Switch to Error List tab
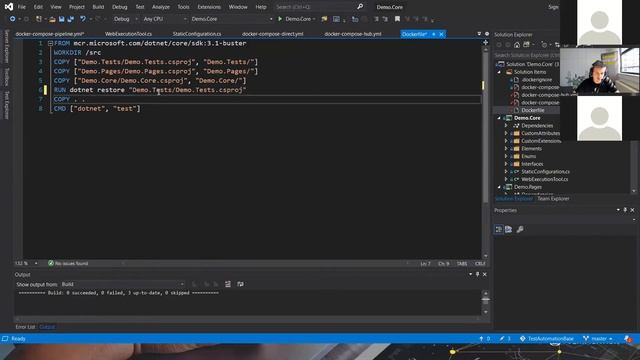 25,327
